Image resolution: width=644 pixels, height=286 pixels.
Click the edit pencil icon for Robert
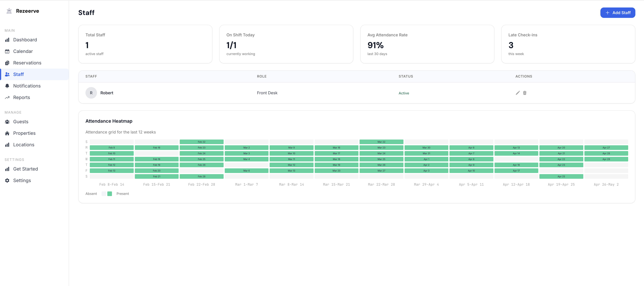click(518, 93)
